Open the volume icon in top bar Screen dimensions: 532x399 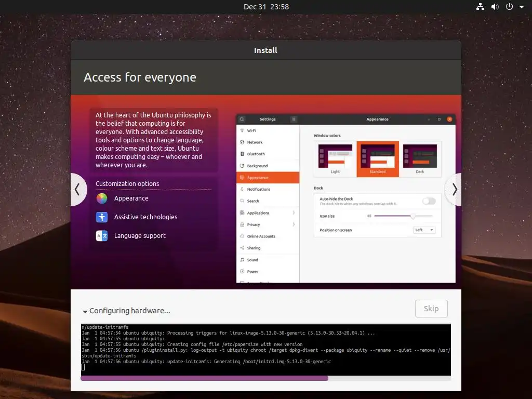(495, 7)
